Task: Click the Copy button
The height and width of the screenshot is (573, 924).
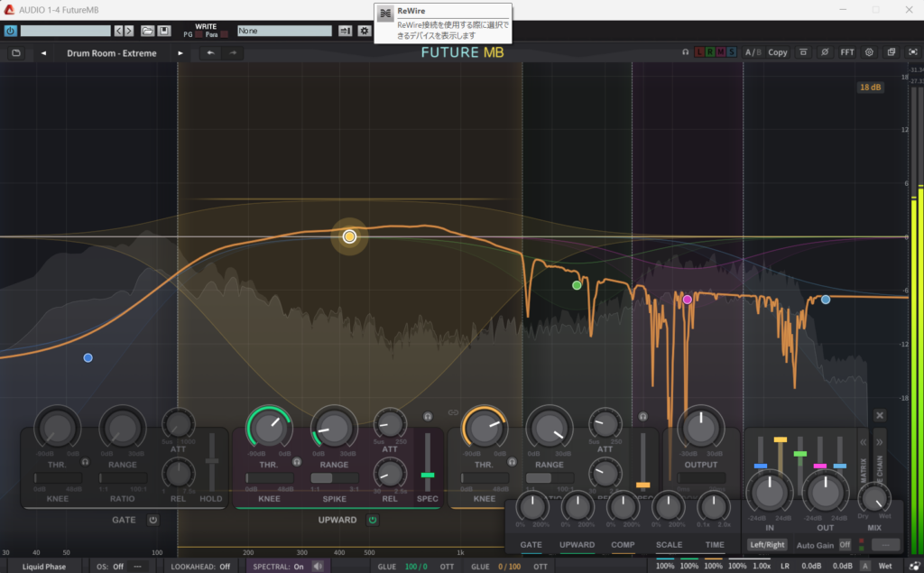Action: pos(778,52)
